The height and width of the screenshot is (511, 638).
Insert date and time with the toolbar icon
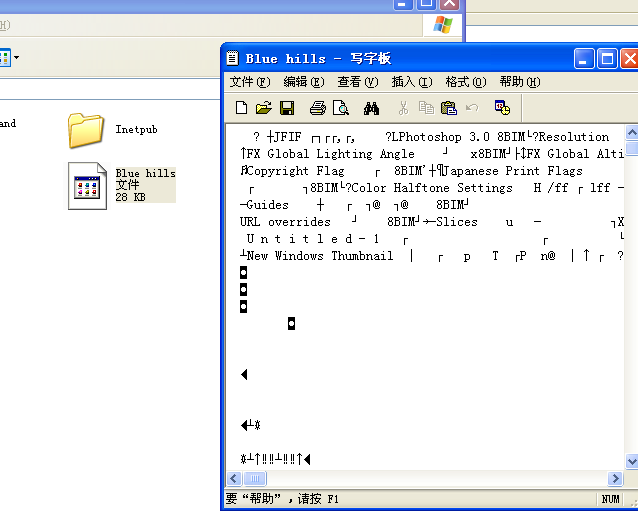503,108
